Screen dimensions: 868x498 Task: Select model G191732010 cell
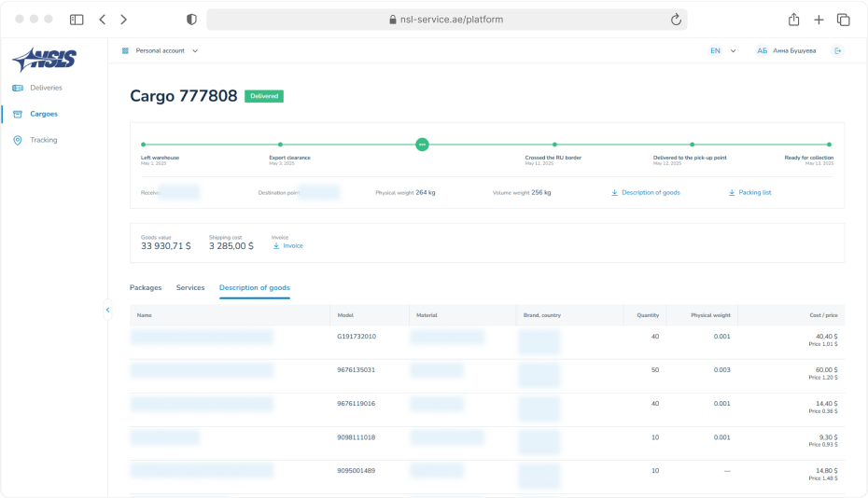click(357, 337)
